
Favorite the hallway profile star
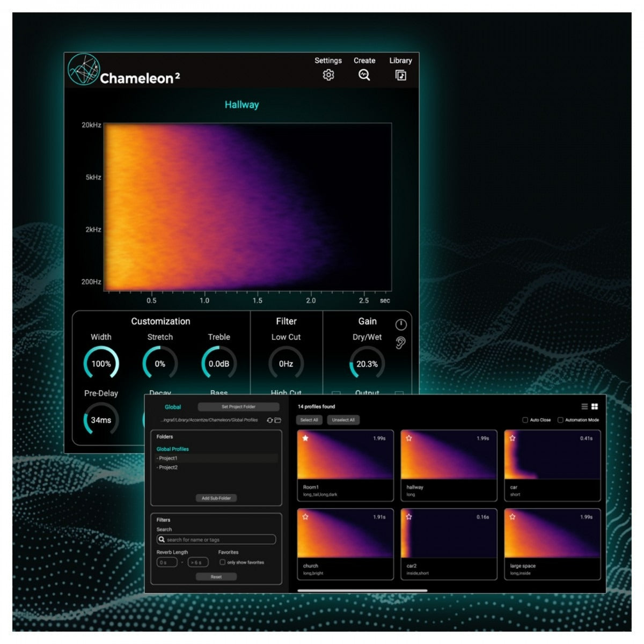409,438
